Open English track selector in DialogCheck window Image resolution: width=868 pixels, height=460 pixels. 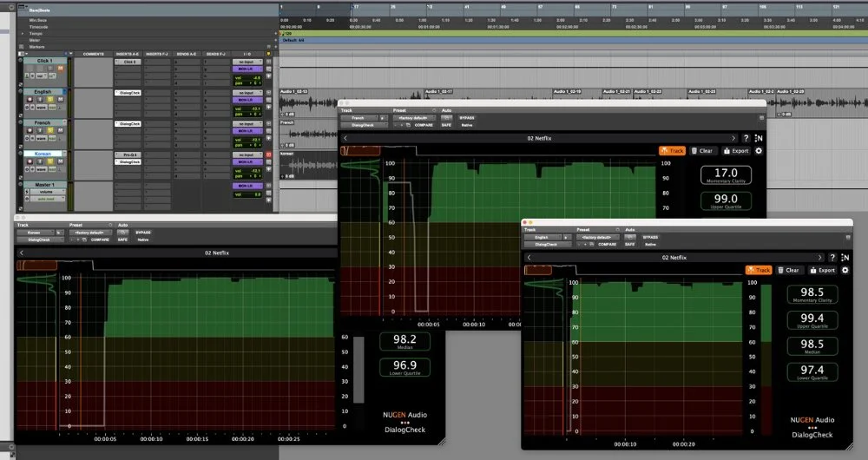click(x=543, y=238)
